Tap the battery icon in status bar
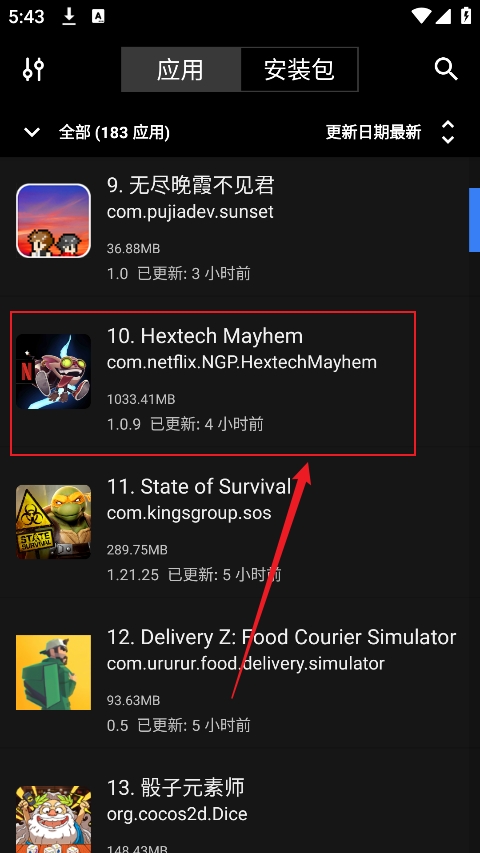Screen dimensions: 480x853 click(466, 16)
